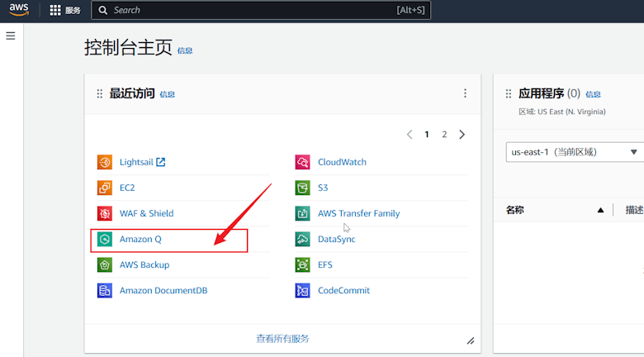Image resolution: width=644 pixels, height=357 pixels.
Task: Open the info link beside 控制台主页
Action: [x=185, y=50]
